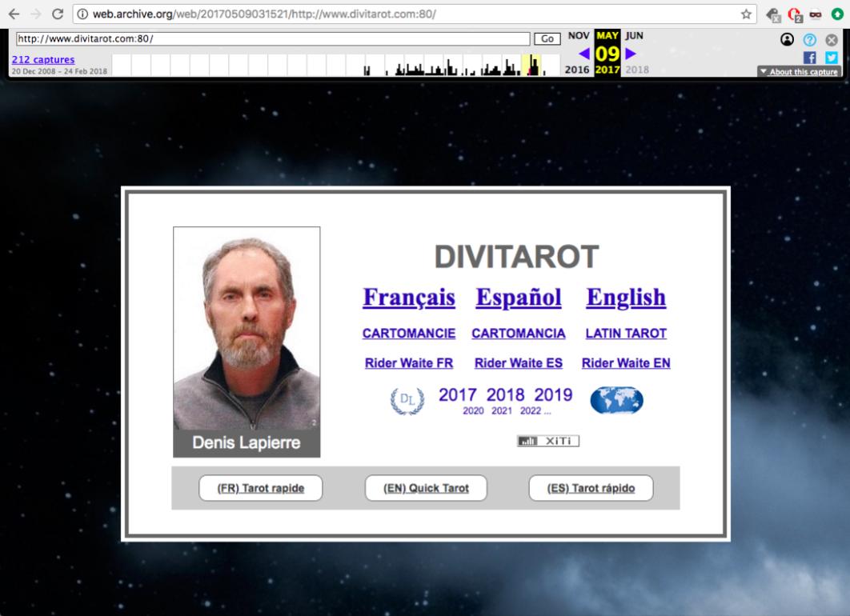This screenshot has width=850, height=616.
Task: Open the 212 captures link
Action: click(x=43, y=59)
